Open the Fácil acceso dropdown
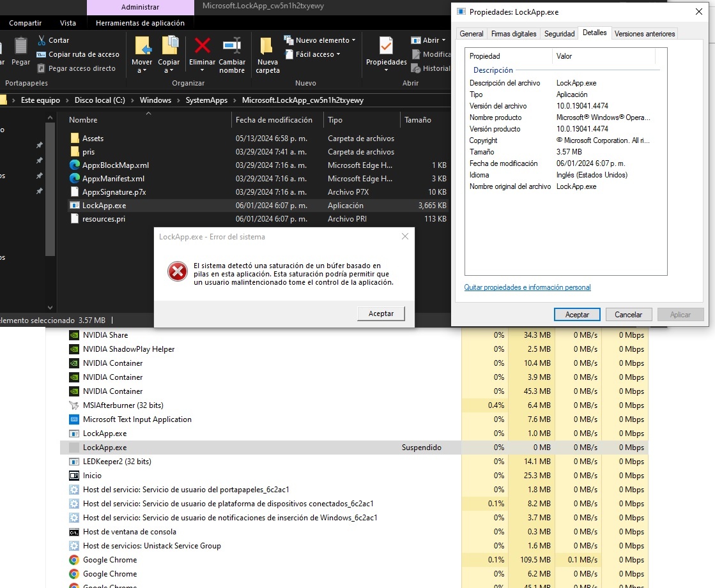Image resolution: width=715 pixels, height=588 pixels. pos(313,54)
